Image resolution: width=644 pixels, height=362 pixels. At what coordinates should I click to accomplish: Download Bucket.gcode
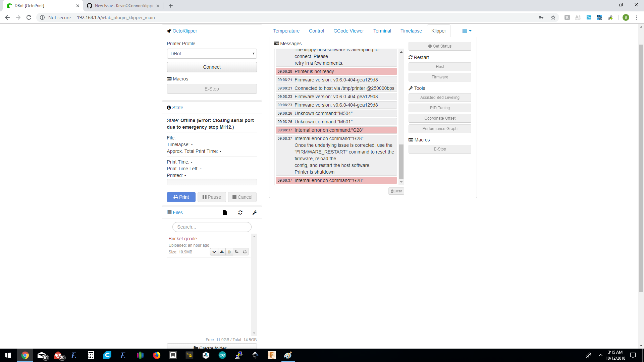tap(222, 252)
